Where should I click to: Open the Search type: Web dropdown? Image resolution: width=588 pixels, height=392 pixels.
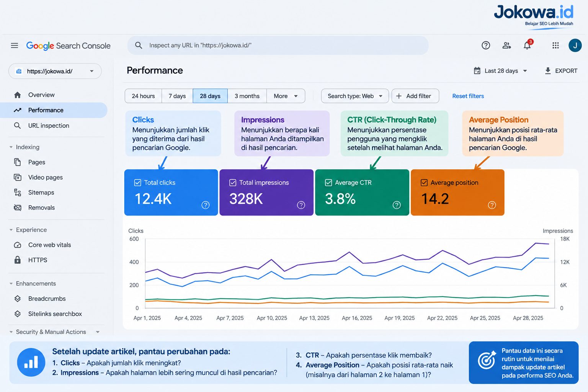[x=355, y=96]
